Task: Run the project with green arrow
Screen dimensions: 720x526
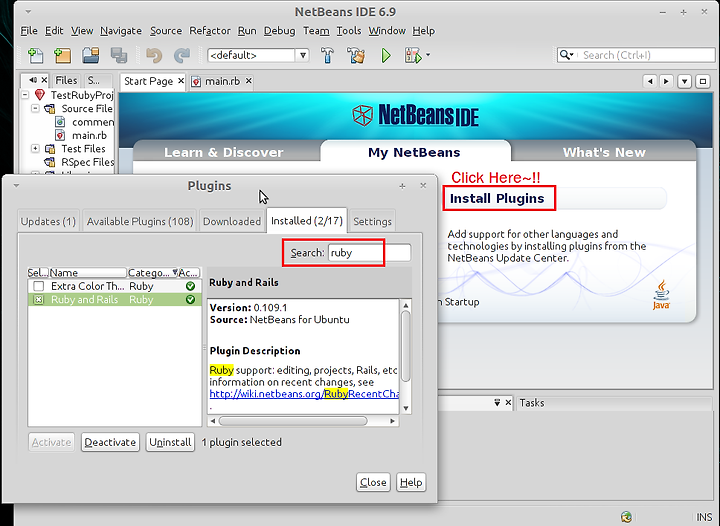Action: pos(386,56)
